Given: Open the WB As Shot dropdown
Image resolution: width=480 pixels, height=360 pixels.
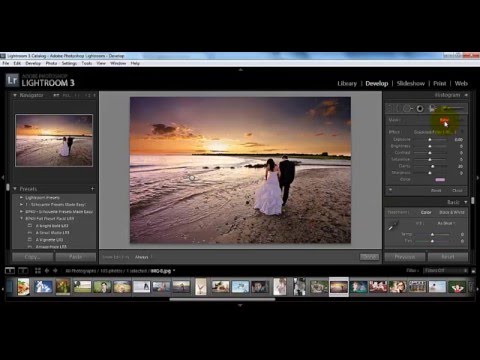Looking at the screenshot, I should coord(446,223).
